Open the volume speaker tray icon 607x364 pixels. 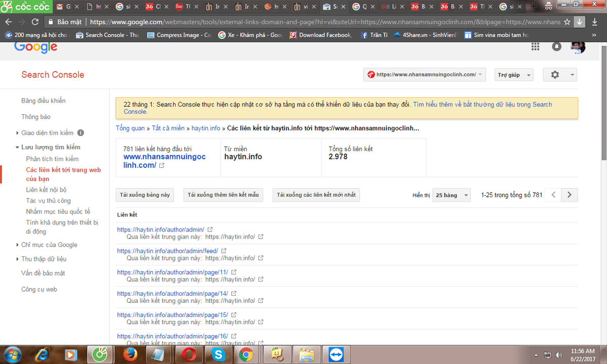[560, 355]
